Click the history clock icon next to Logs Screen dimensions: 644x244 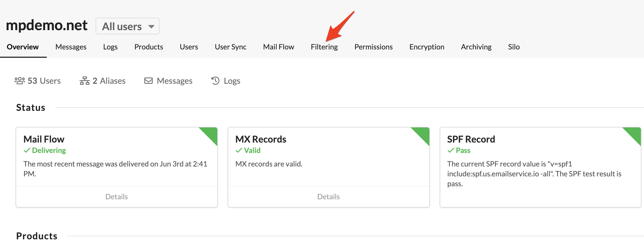click(215, 81)
